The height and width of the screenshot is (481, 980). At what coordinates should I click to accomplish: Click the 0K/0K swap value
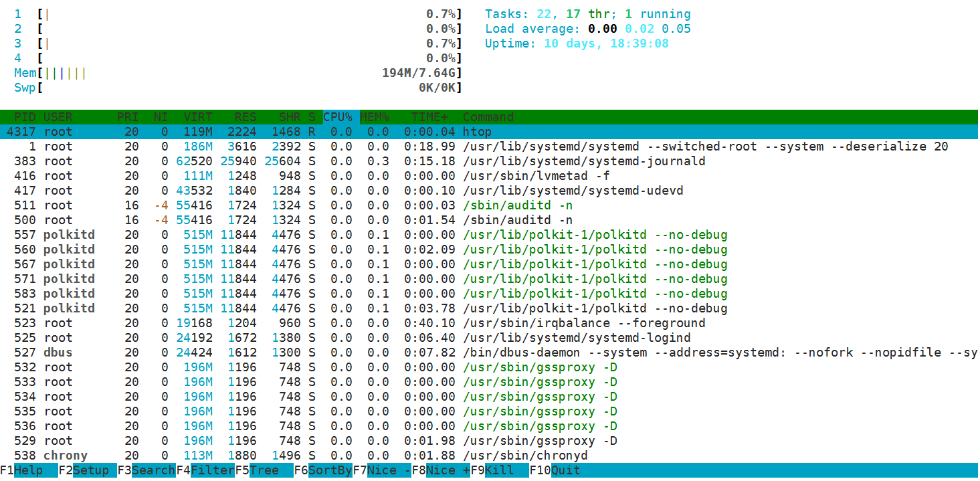click(437, 88)
